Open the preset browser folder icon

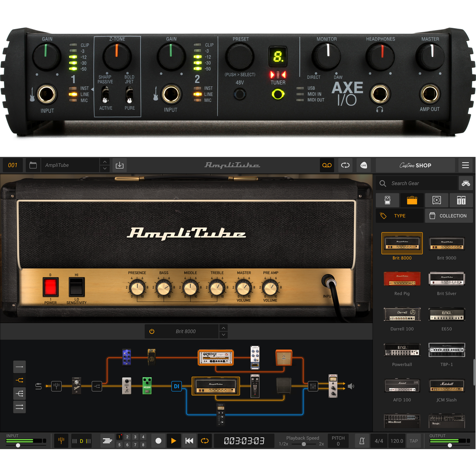33,165
